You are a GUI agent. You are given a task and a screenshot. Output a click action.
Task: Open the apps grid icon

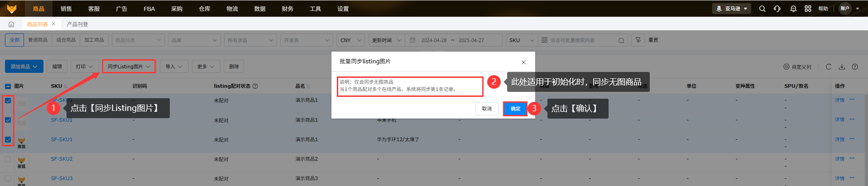tap(808, 9)
